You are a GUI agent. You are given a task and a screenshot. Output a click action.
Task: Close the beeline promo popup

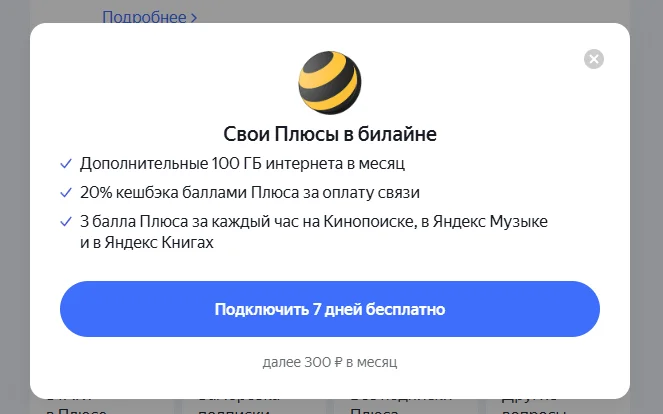pos(594,59)
